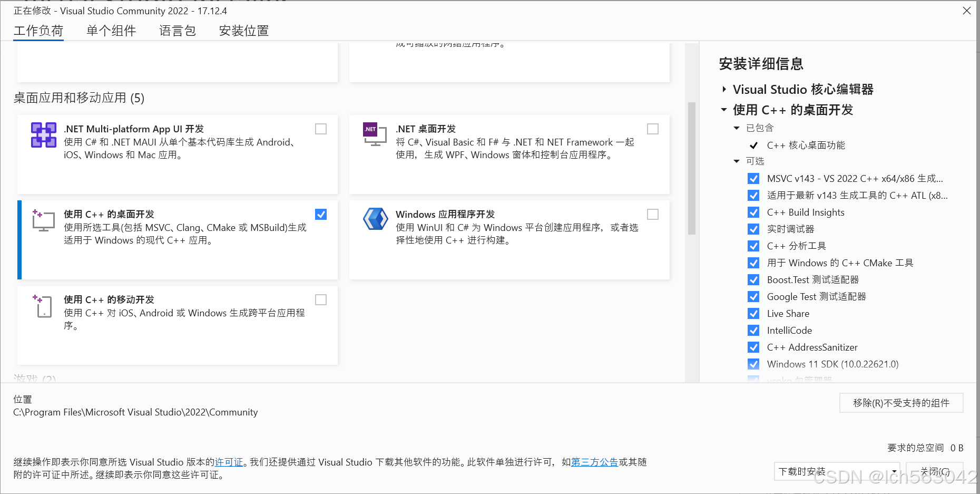Click the install path C:\Program Files text
Screen dimensions: 980x494
click(135, 412)
